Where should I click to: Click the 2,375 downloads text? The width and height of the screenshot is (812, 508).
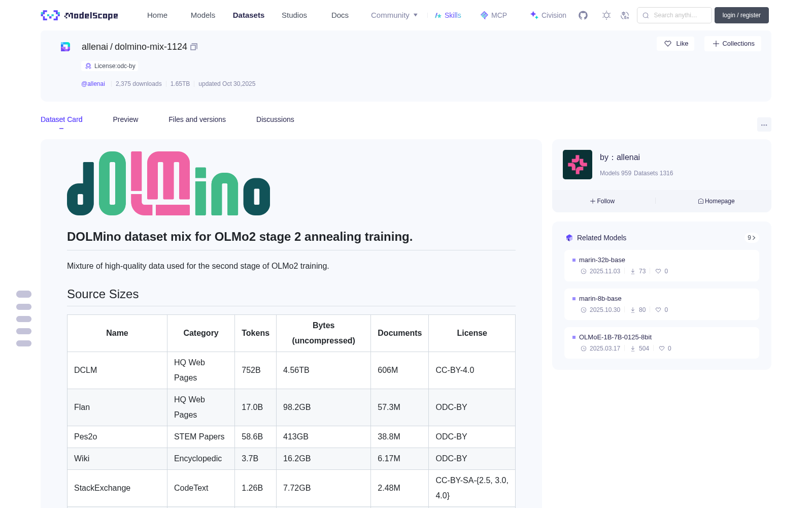point(139,84)
